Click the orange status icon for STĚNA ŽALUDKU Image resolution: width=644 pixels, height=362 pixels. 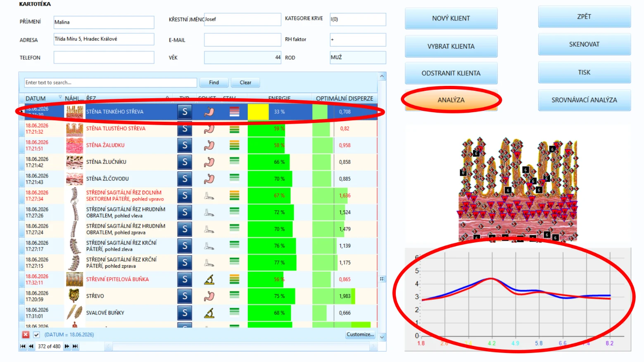(x=234, y=145)
